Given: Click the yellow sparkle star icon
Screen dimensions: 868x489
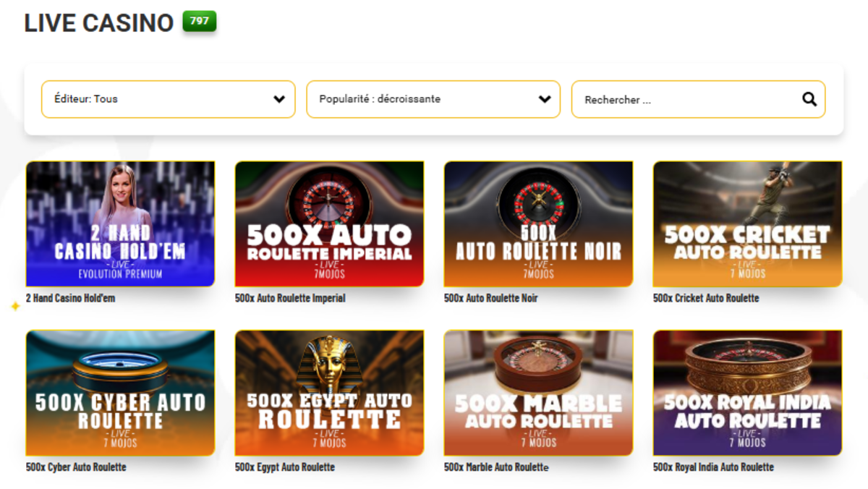Looking at the screenshot, I should (14, 307).
